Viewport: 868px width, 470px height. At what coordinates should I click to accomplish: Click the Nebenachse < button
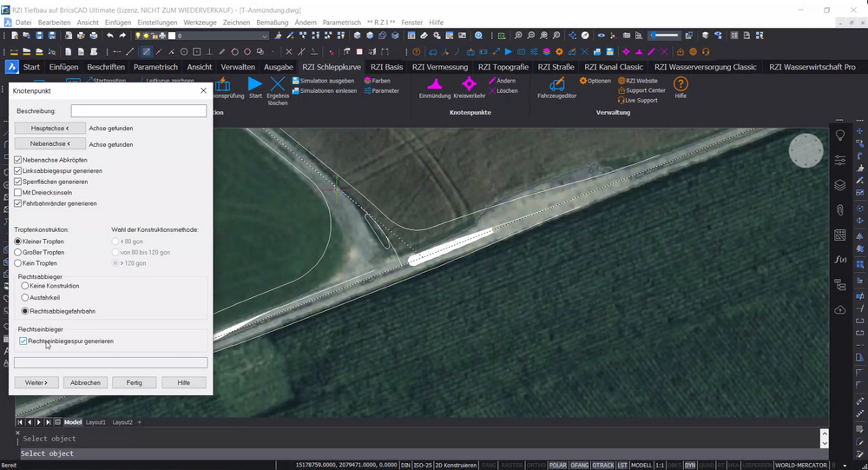(49, 143)
